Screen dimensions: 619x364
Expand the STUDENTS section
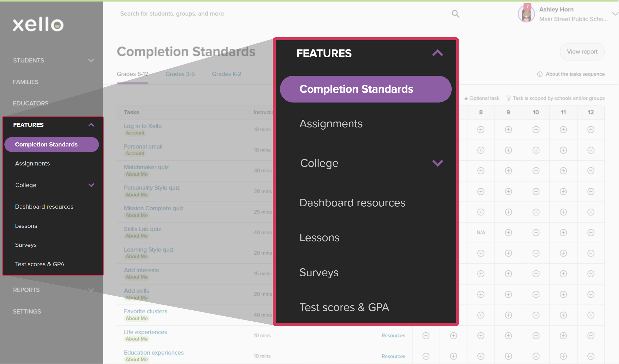point(91,60)
